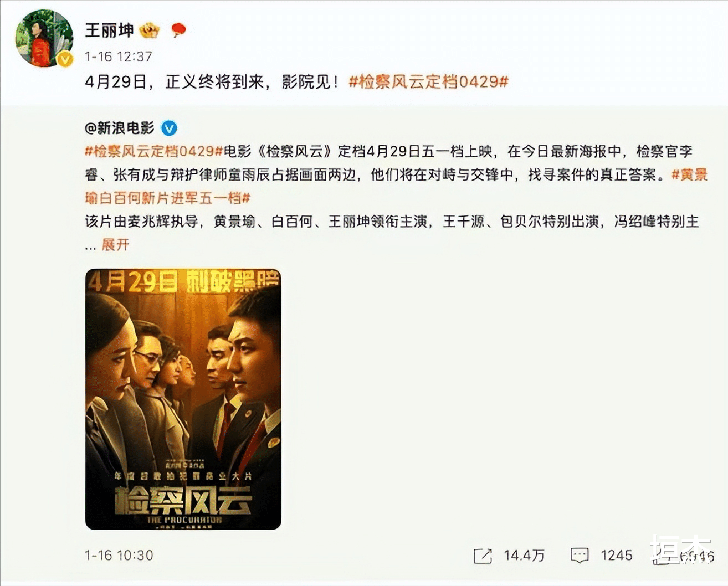Click the blue verified badge beside 新浪电影
The image size is (728, 586).
[169, 128]
